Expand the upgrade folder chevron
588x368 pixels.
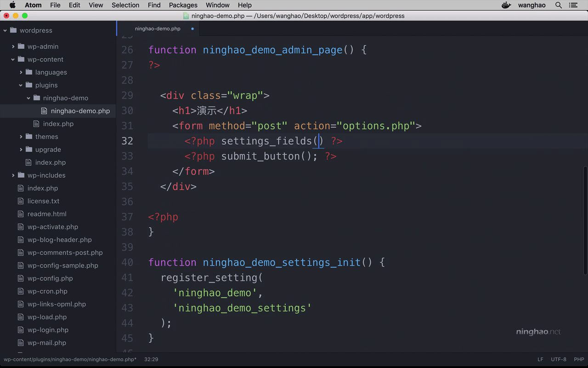21,149
